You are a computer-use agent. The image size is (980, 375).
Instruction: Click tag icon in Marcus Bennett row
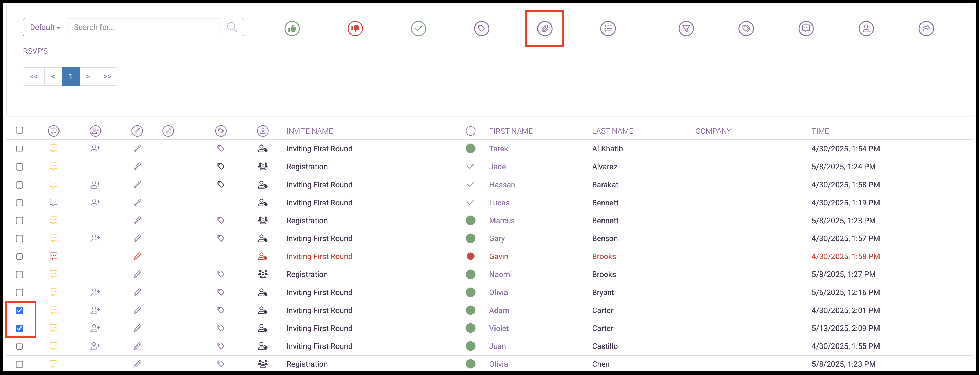[221, 220]
